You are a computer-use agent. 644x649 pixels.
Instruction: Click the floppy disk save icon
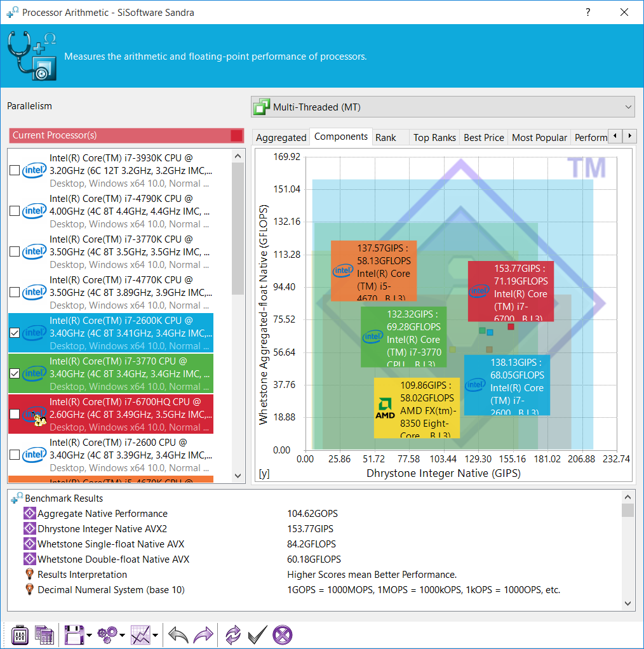click(x=74, y=634)
